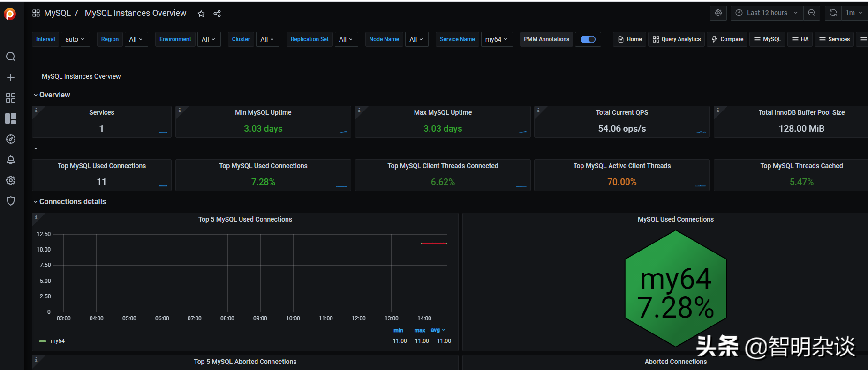Open search in the sidebar
Image resolution: width=868 pixels, height=370 pixels.
pyautogui.click(x=11, y=57)
